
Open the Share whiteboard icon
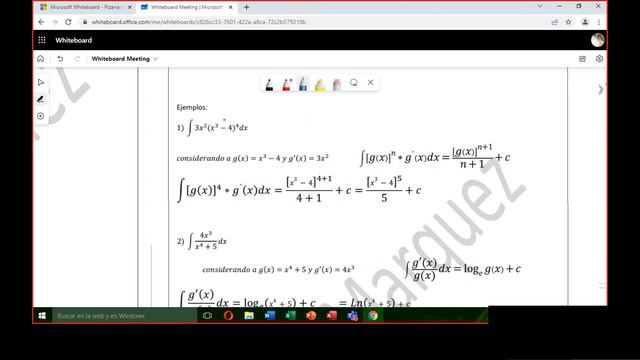(582, 59)
